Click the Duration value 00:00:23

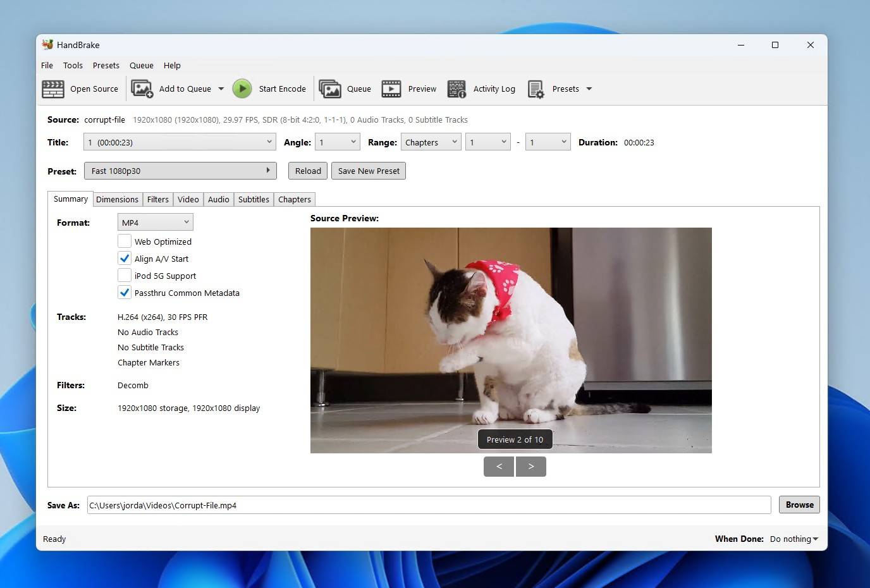click(x=639, y=143)
